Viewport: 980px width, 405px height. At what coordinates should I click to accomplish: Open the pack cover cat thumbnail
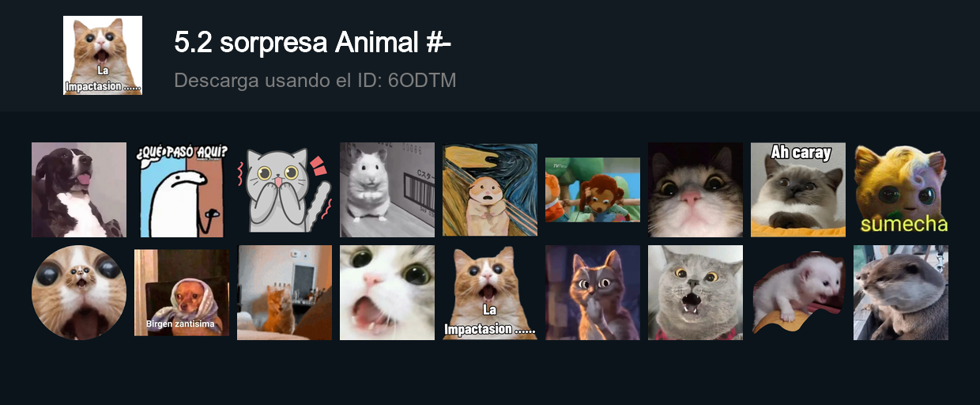[x=103, y=55]
